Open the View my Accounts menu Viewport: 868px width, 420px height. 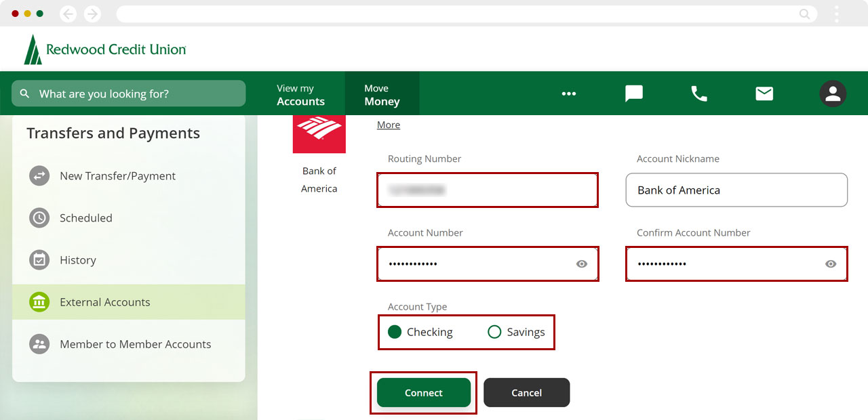point(300,95)
